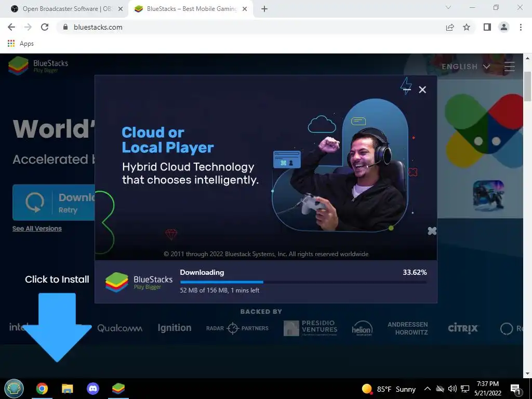Open the hamburger menu on BlueStacks site
The width and height of the screenshot is (532, 399).
(x=509, y=66)
